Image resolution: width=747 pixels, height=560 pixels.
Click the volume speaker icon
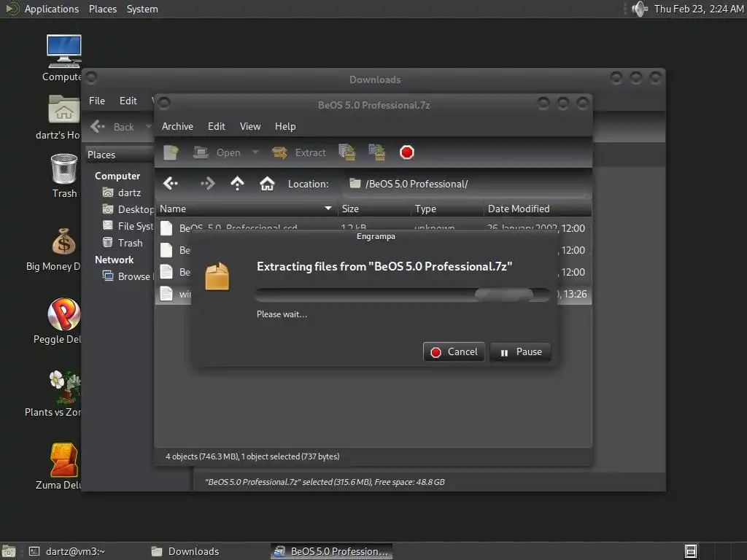639,9
